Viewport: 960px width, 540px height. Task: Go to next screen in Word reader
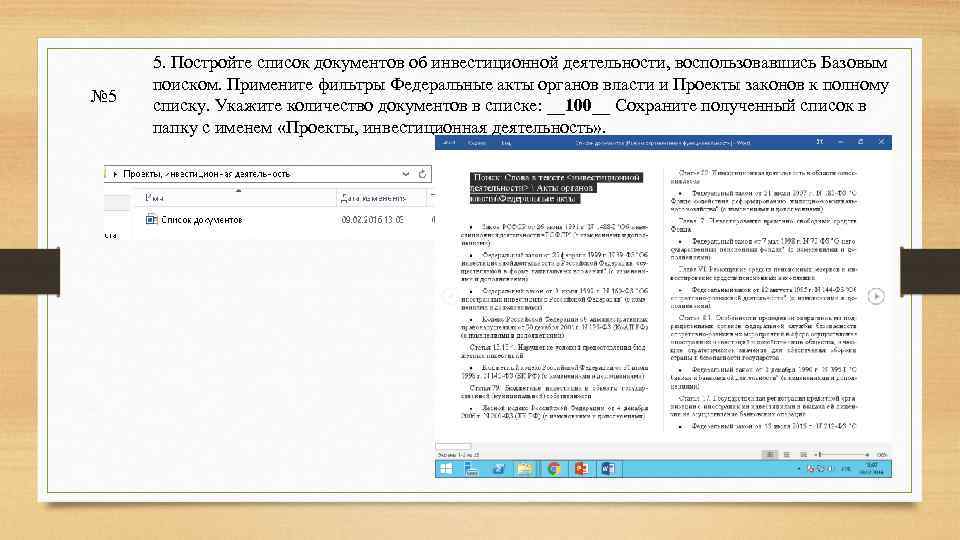(876, 296)
